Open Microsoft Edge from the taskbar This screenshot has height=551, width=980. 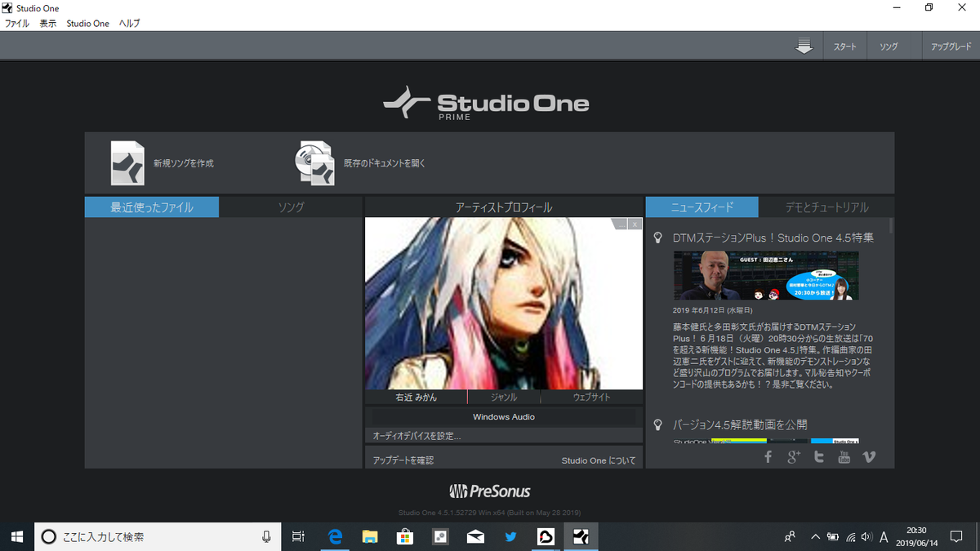(335, 536)
